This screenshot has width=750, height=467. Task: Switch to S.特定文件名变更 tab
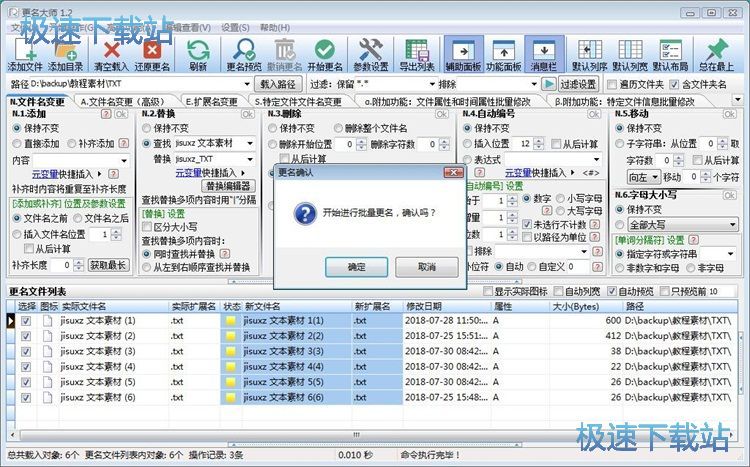298,101
